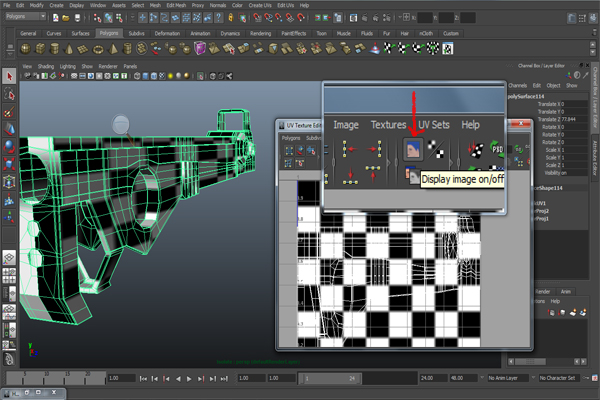Click the Translate Z value field
This screenshot has height=400, width=600.
[x=574, y=119]
